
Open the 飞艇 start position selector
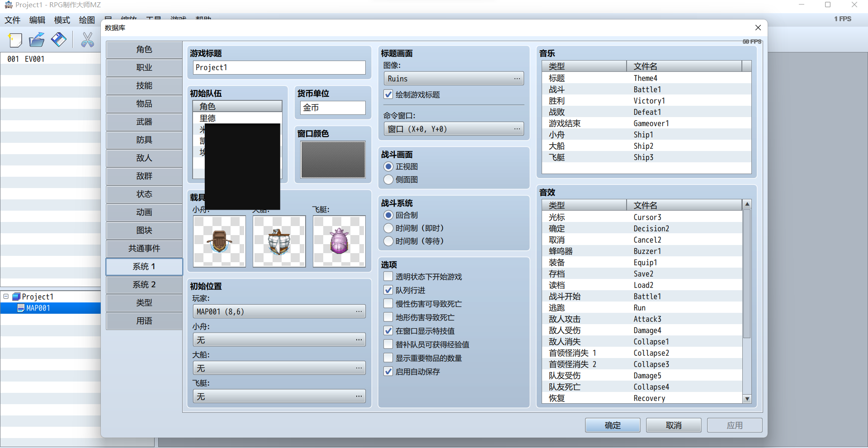[279, 396]
